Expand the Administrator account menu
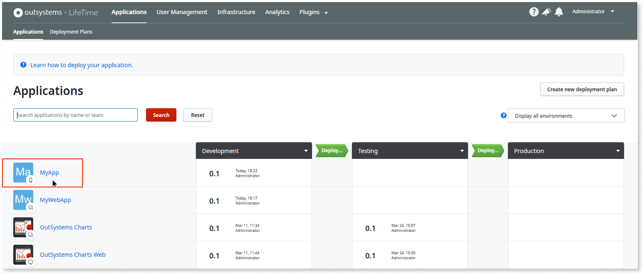 [593, 11]
